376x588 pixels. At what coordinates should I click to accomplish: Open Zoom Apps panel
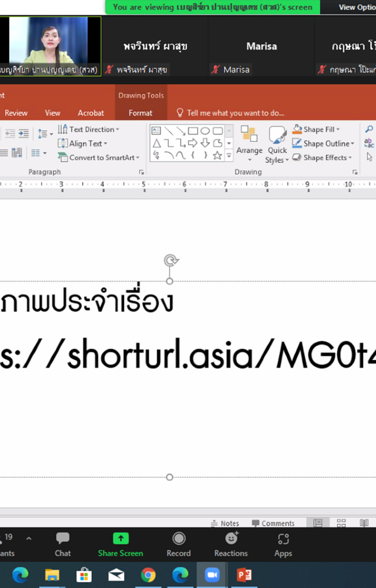pyautogui.click(x=283, y=545)
